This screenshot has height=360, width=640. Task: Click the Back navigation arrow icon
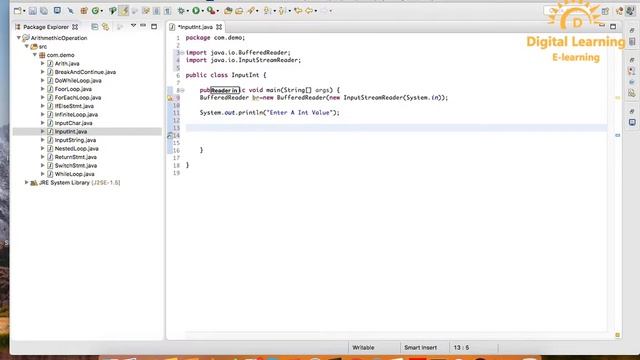[x=309, y=11]
